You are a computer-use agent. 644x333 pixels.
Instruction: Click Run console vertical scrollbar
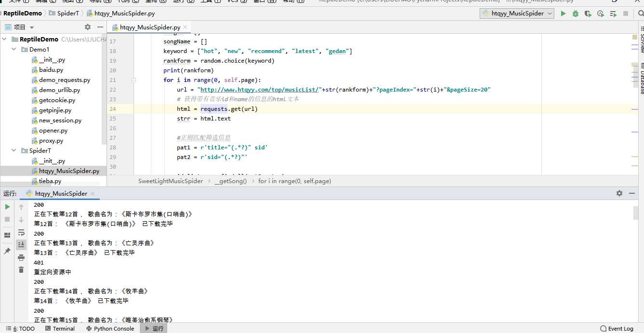pos(636,212)
